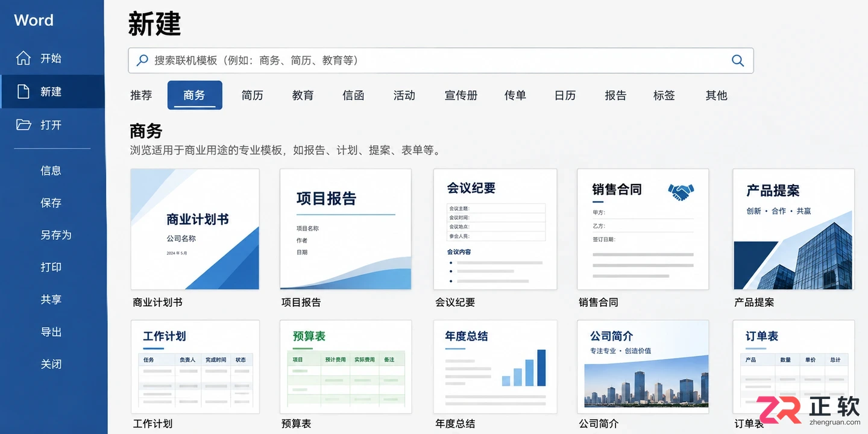
Task: Choose the 项目报告 template thumbnail
Action: [x=345, y=229]
